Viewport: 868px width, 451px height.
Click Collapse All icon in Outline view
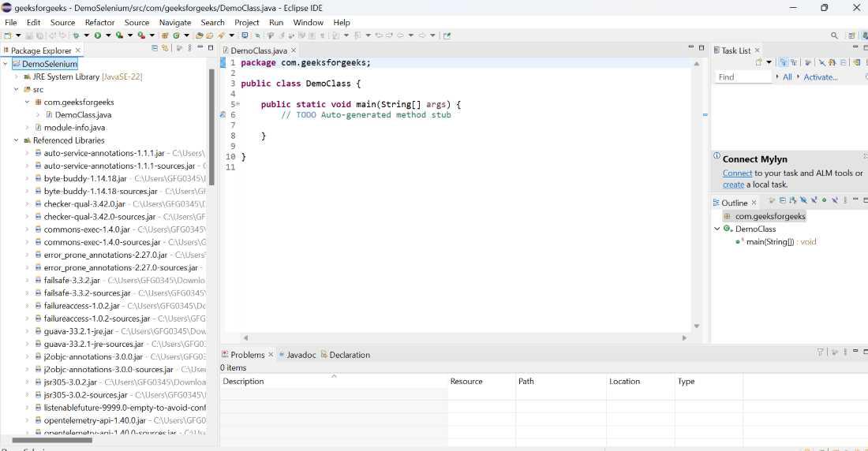pyautogui.click(x=783, y=200)
